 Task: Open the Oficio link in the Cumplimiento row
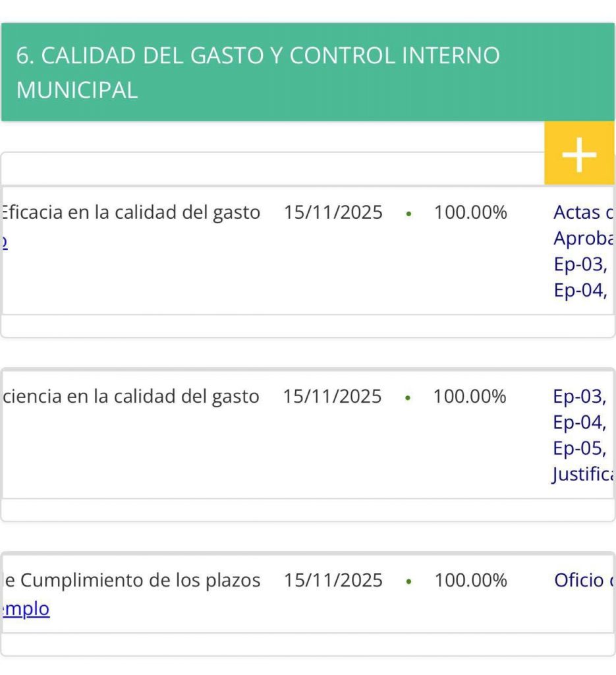[x=582, y=581]
